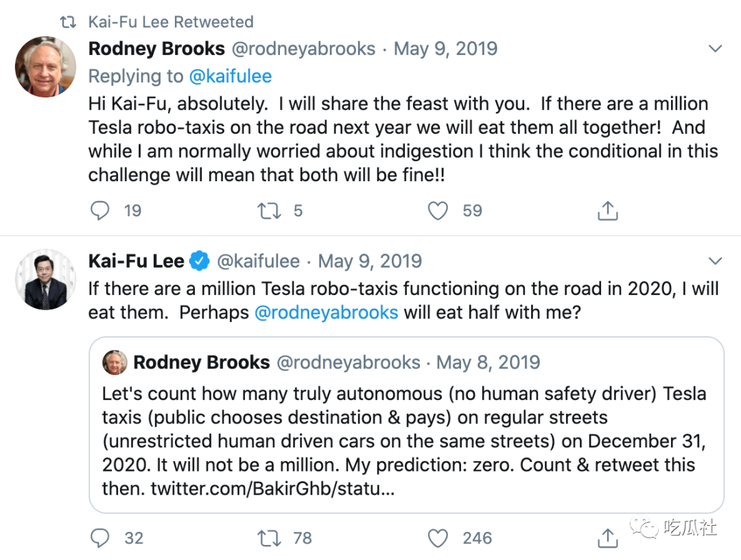Like Kai-Fu Lee's tweet with 246 likes
This screenshot has width=741, height=560.
[438, 538]
